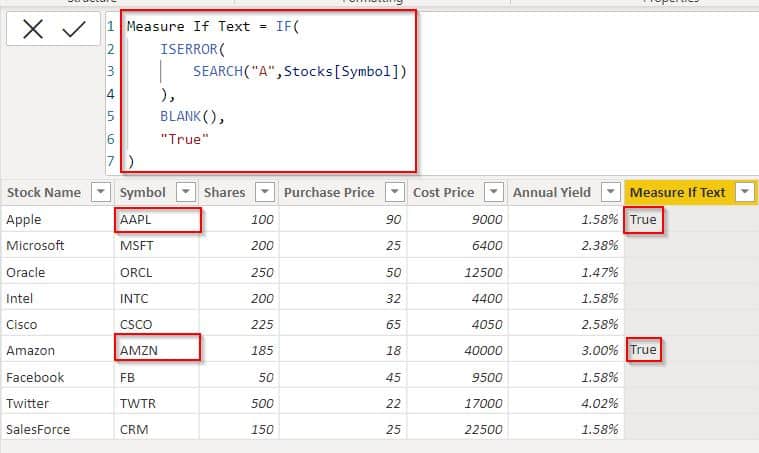The image size is (759, 453).
Task: Click the Twitter stock name cell
Action: (x=57, y=403)
